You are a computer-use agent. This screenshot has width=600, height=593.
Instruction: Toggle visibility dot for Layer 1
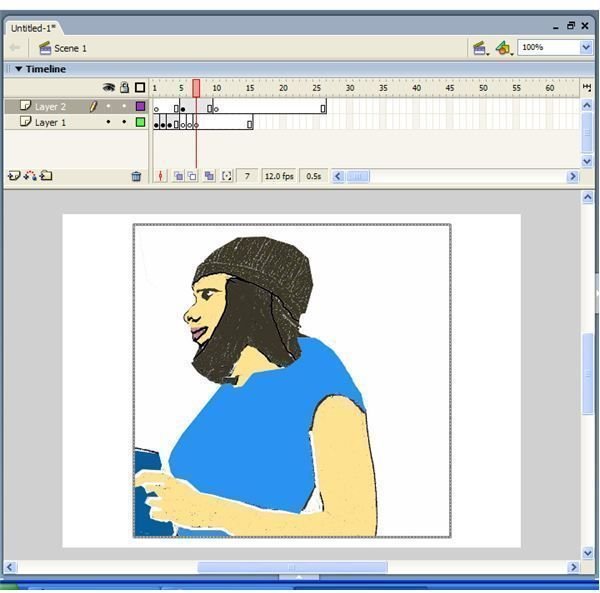[x=109, y=122]
